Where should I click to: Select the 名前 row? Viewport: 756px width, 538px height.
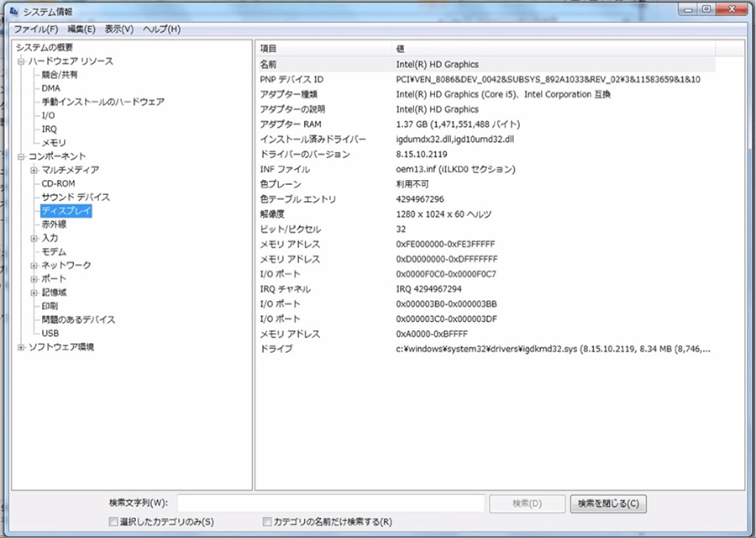[486, 64]
